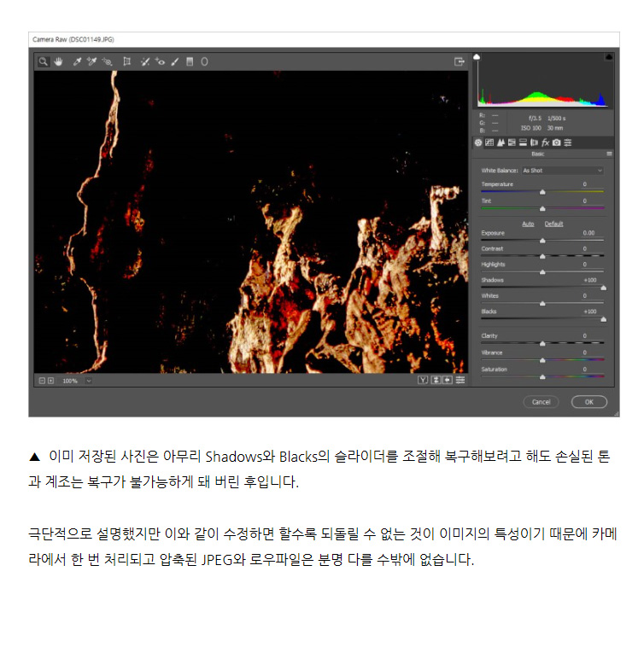Image resolution: width=644 pixels, height=647 pixels.
Task: Toggle current panel settings icon below preview
Action: pyautogui.click(x=460, y=380)
